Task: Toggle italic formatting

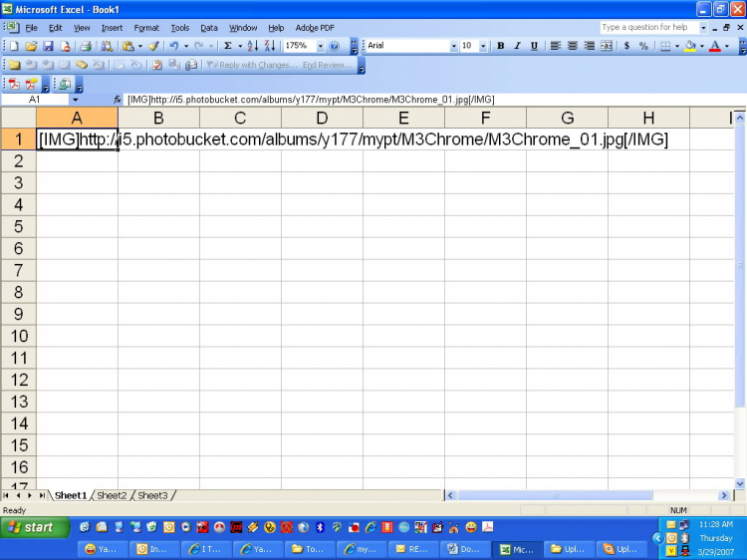Action: 517,46
